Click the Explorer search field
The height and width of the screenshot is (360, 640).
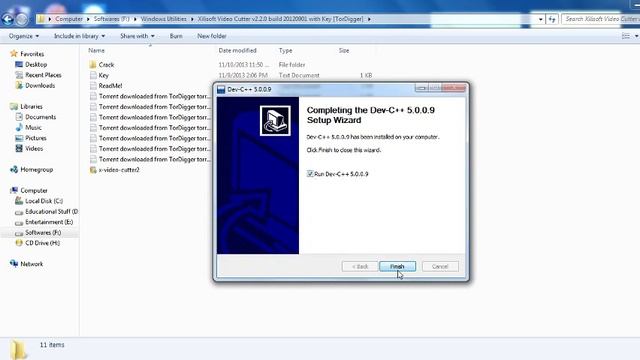pos(600,19)
